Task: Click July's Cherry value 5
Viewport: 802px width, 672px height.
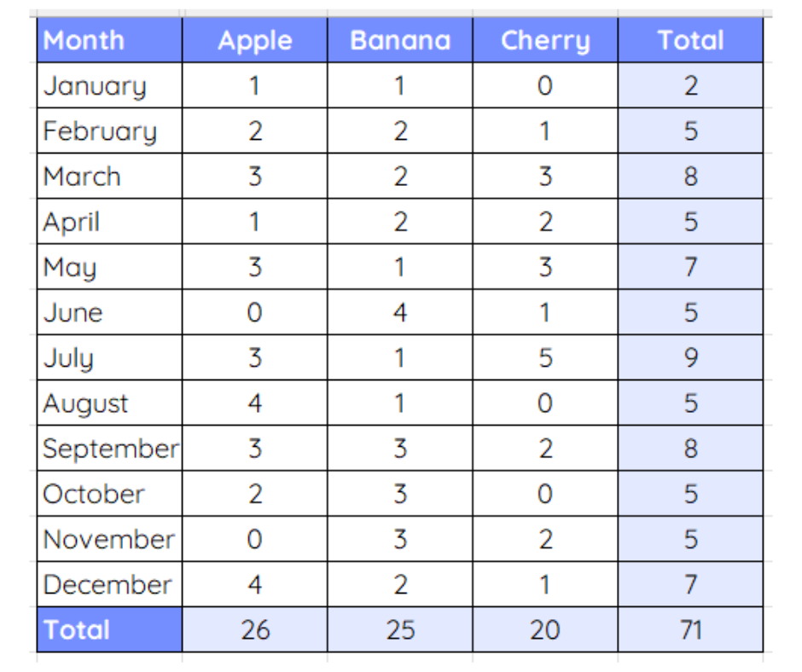Action: tap(545, 357)
